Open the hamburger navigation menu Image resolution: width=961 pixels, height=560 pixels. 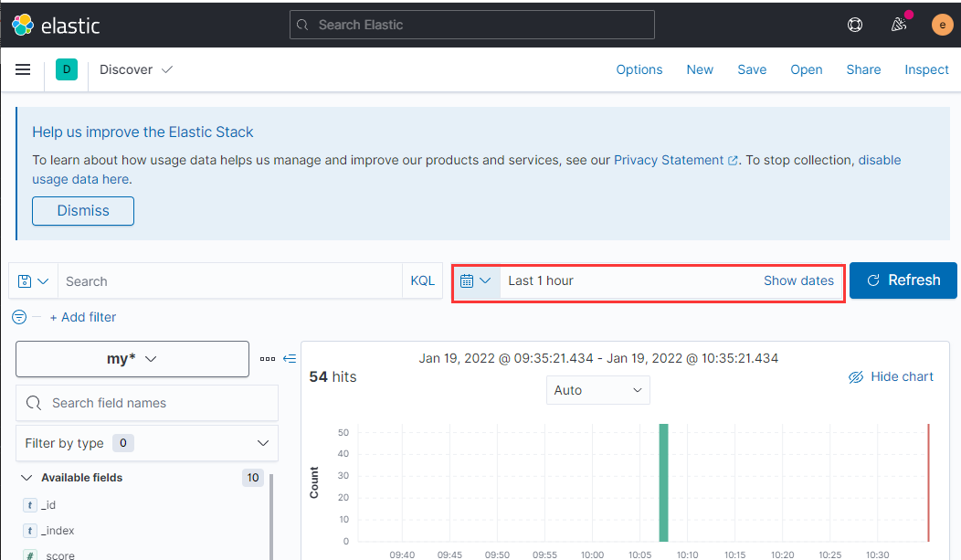tap(23, 69)
